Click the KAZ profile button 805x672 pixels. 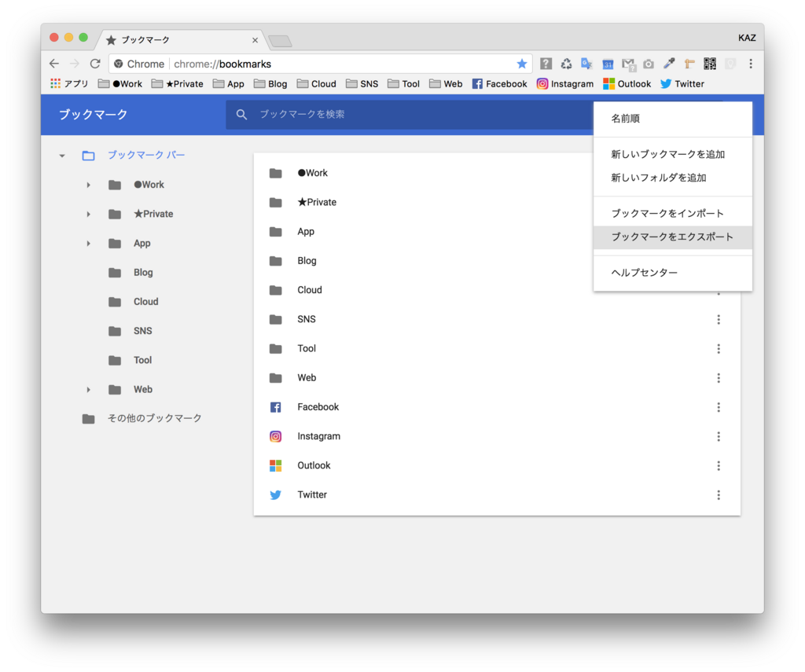(747, 38)
